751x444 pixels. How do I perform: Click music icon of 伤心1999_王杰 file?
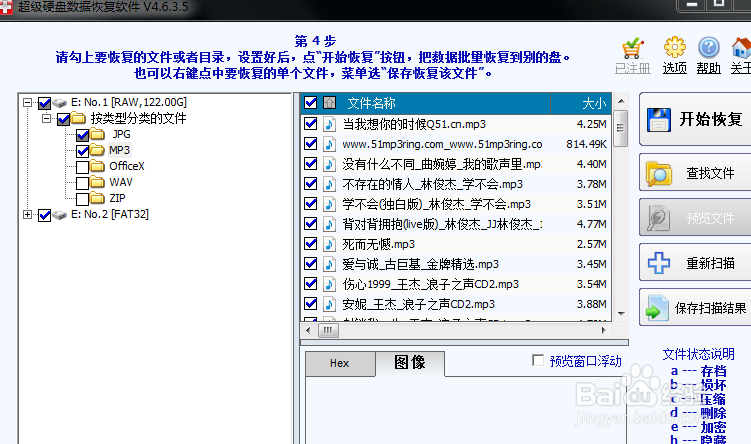(329, 284)
